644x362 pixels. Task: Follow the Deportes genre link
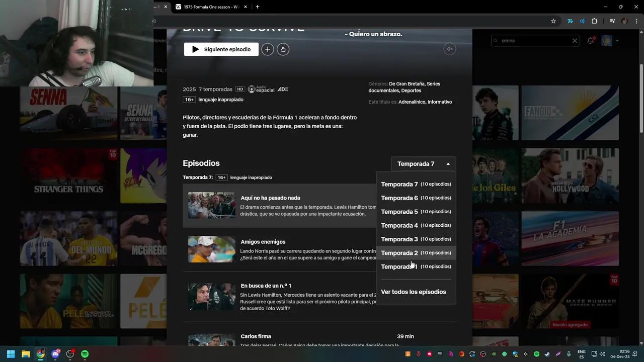(x=411, y=91)
